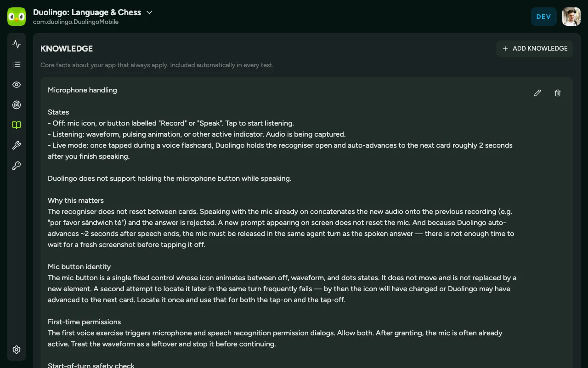Click the ADD KNOWLEDGE button
Image resolution: width=588 pixels, height=368 pixels.
click(535, 48)
